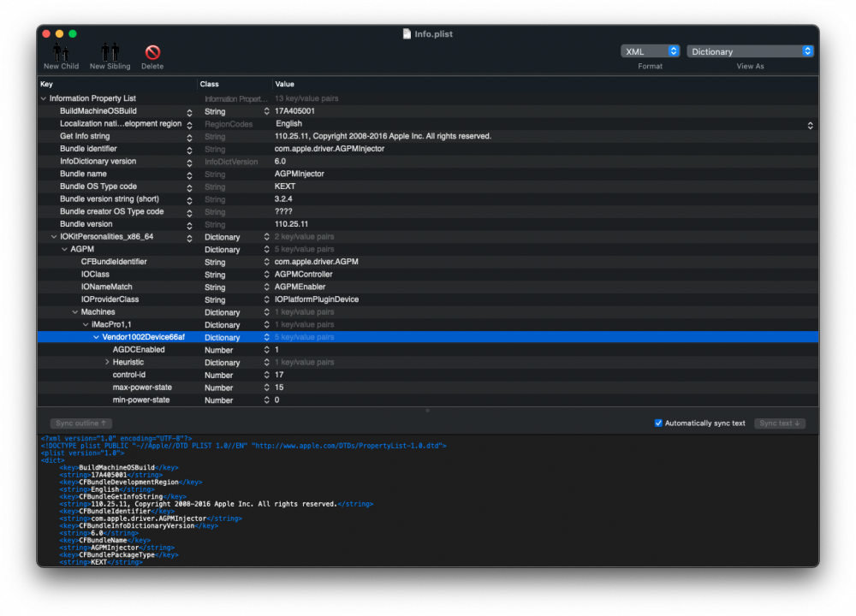Select the CFBundleIdentifier row
Screen dimensions: 856x616
427,262
